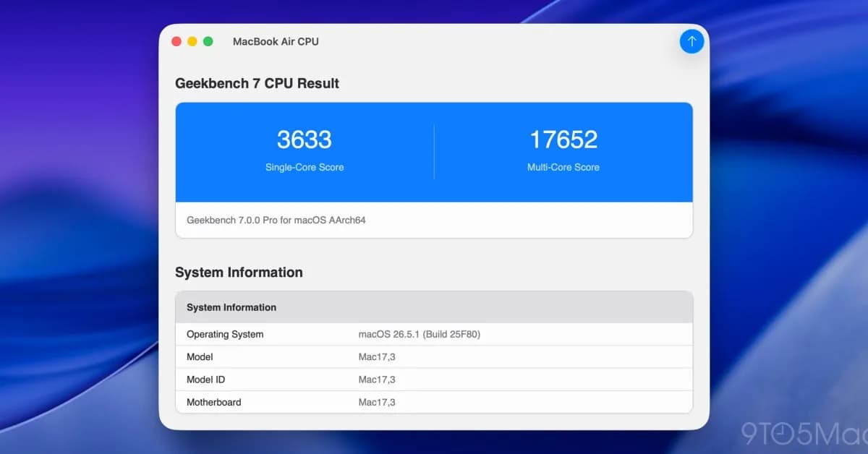
Task: Select the MacBook Air CPU window title
Action: [x=276, y=41]
